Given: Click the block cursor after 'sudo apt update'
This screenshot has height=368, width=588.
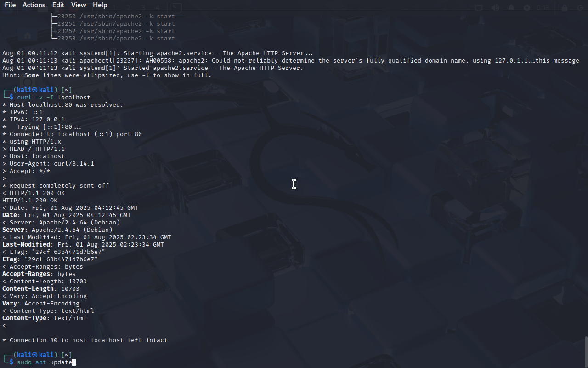Looking at the screenshot, I should coord(74,362).
